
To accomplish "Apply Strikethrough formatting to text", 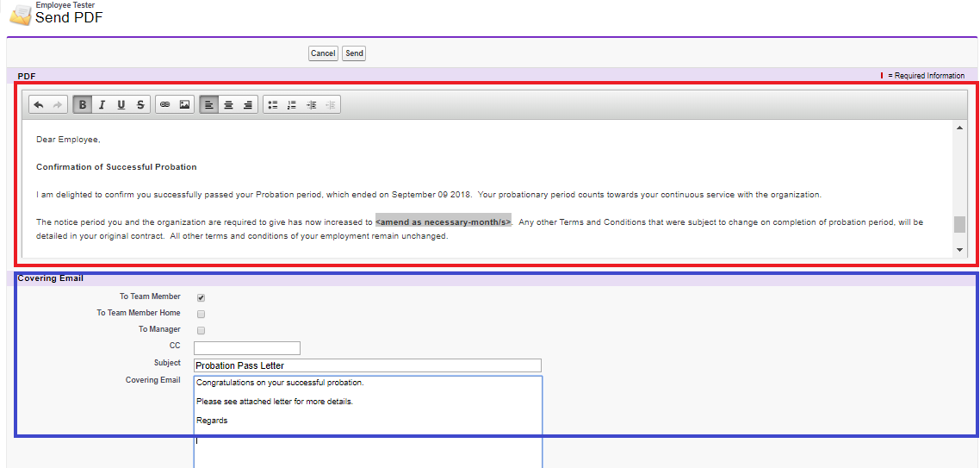I will point(140,105).
